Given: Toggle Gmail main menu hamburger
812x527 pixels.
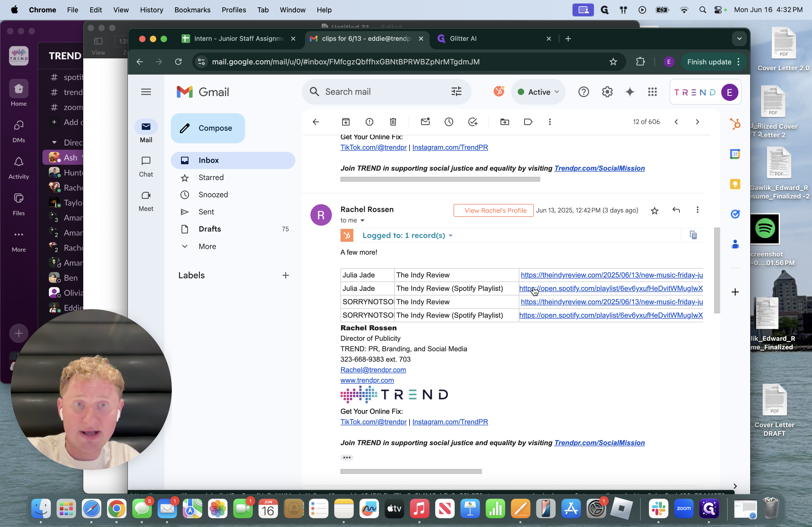Looking at the screenshot, I should [146, 92].
